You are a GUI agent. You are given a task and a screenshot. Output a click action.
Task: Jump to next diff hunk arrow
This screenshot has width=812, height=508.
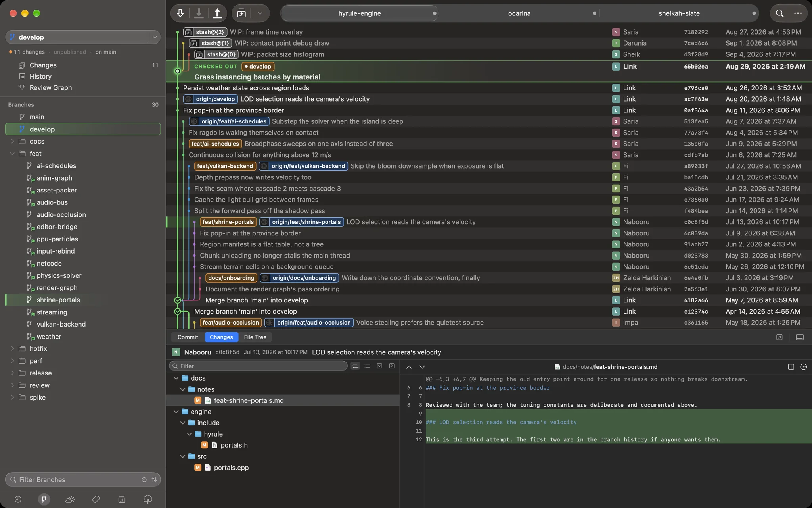tap(422, 367)
